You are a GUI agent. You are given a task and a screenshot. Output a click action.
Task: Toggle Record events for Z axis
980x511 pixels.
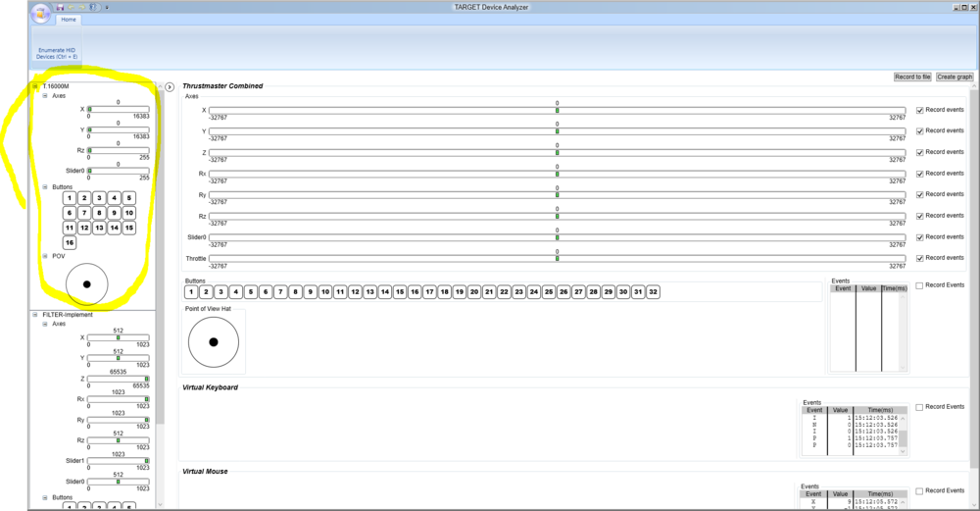click(920, 153)
